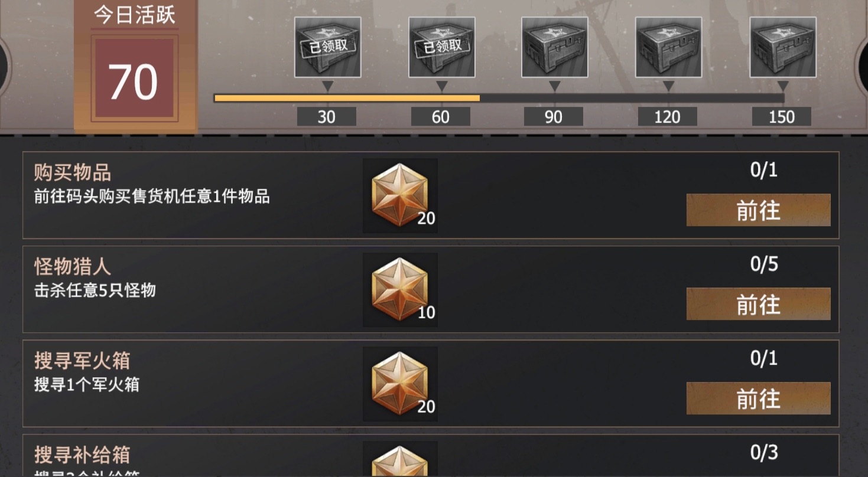Select the 150 milestone label
The height and width of the screenshot is (477, 868).
pos(781,117)
